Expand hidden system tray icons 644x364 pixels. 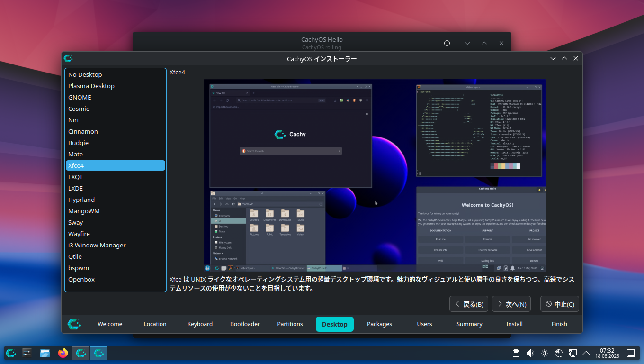pyautogui.click(x=586, y=353)
